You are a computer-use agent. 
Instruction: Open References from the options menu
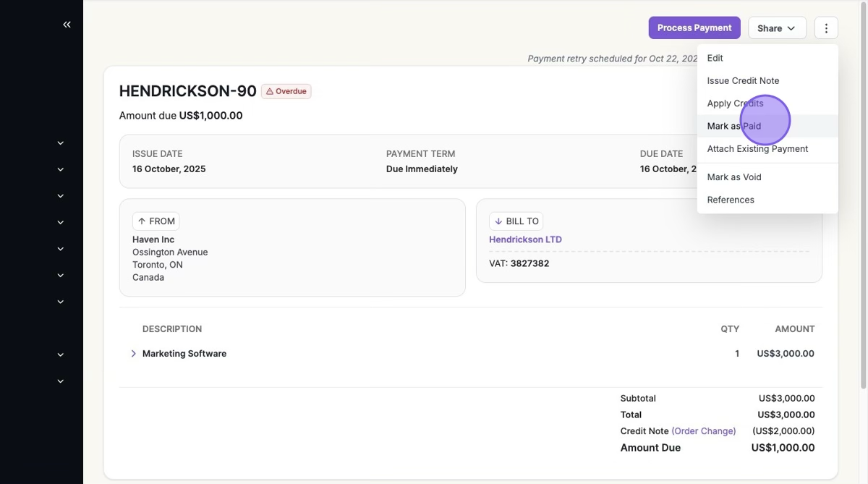click(731, 200)
